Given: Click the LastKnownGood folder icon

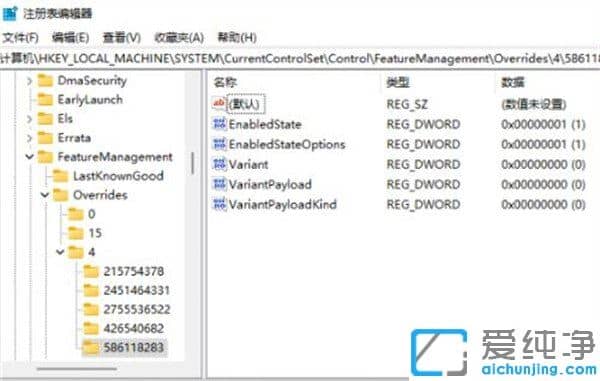Looking at the screenshot, I should click(60, 176).
